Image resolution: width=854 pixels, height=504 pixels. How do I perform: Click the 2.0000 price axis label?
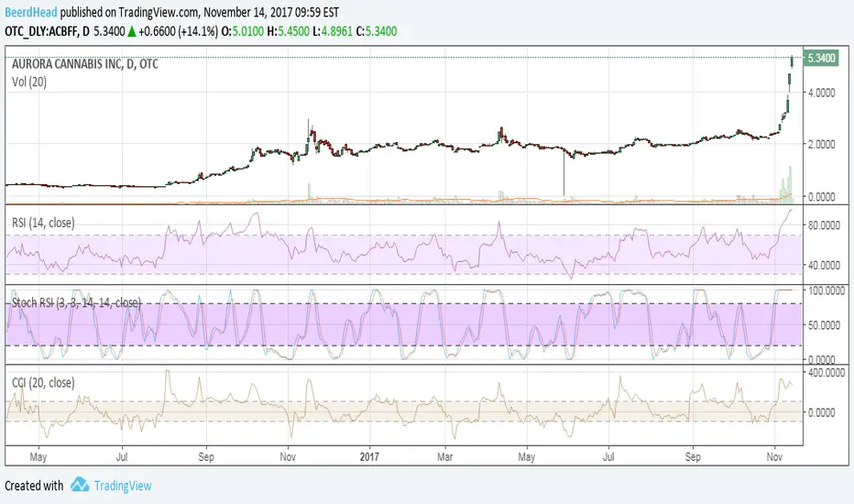(822, 145)
